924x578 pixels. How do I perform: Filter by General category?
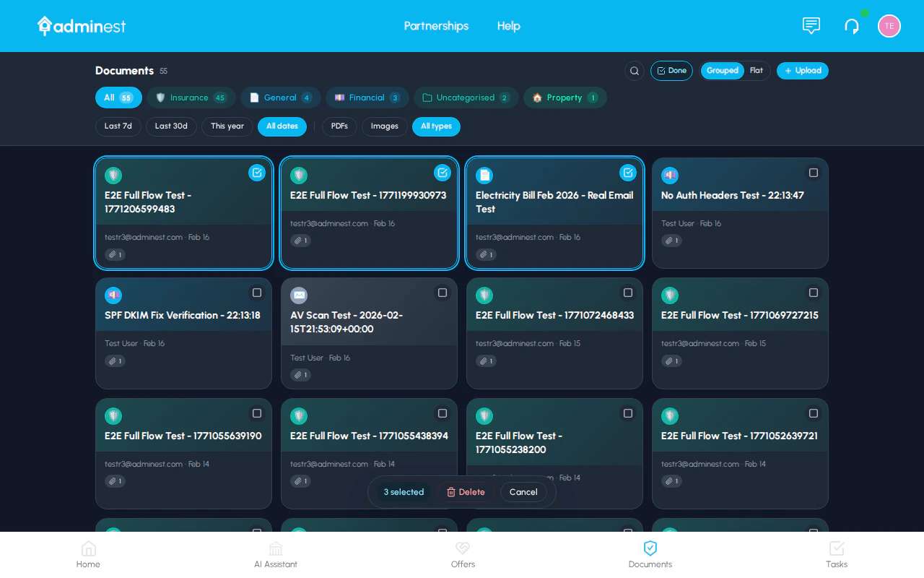(281, 98)
